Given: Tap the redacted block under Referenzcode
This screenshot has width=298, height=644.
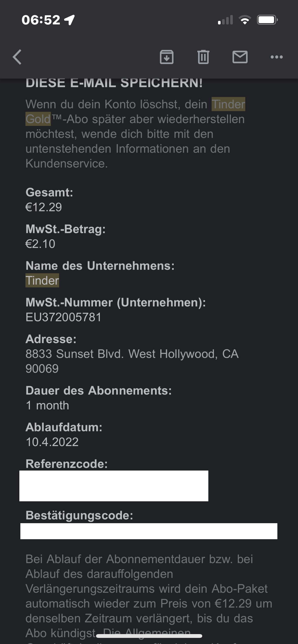Looking at the screenshot, I should coord(114,486).
